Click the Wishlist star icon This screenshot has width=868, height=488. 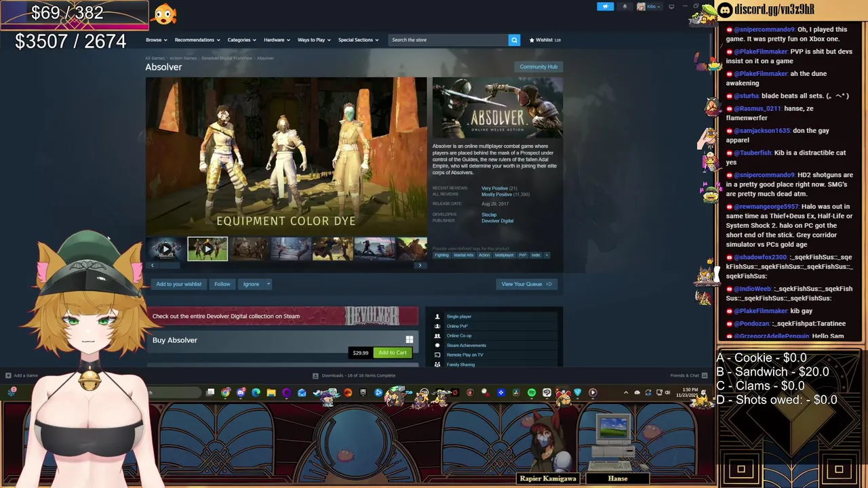pyautogui.click(x=532, y=40)
